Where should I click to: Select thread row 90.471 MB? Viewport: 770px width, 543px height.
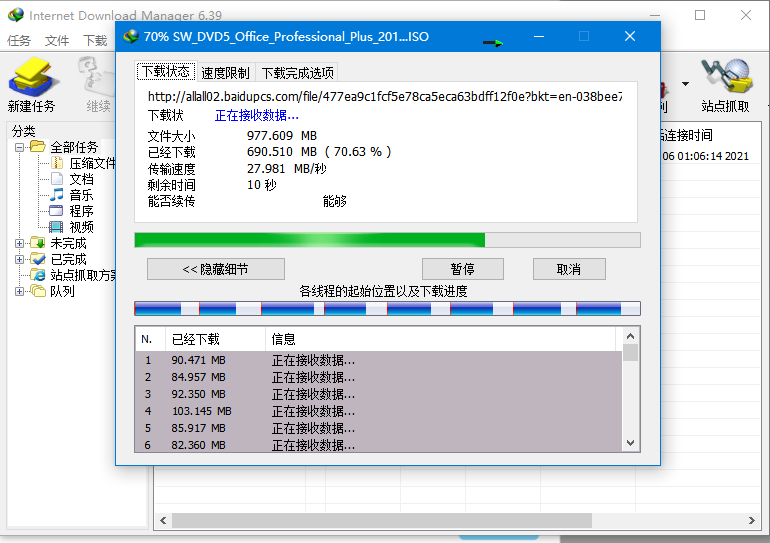pos(379,360)
